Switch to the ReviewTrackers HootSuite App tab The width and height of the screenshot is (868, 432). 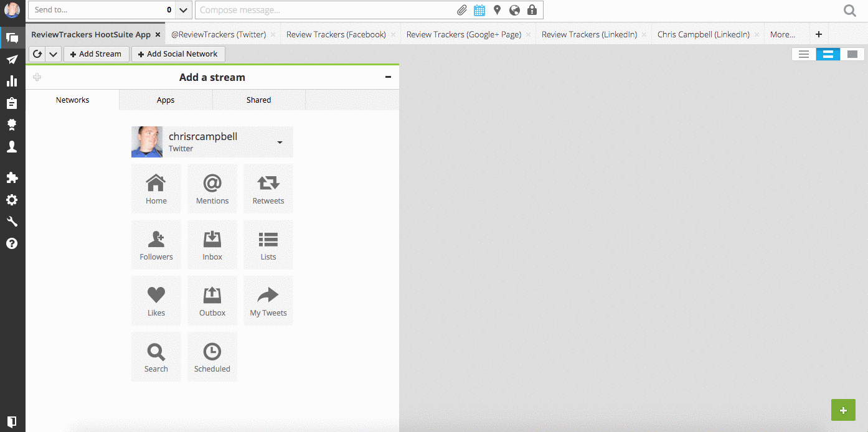91,35
